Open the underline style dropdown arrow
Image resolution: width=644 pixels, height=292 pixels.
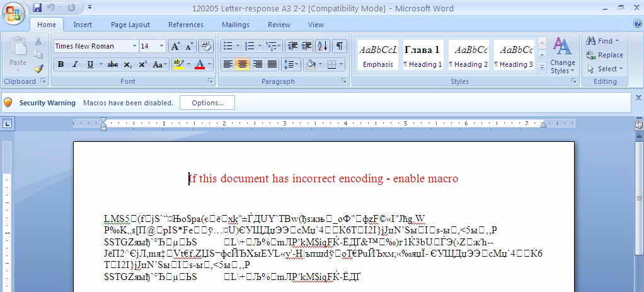pyautogui.click(x=101, y=64)
